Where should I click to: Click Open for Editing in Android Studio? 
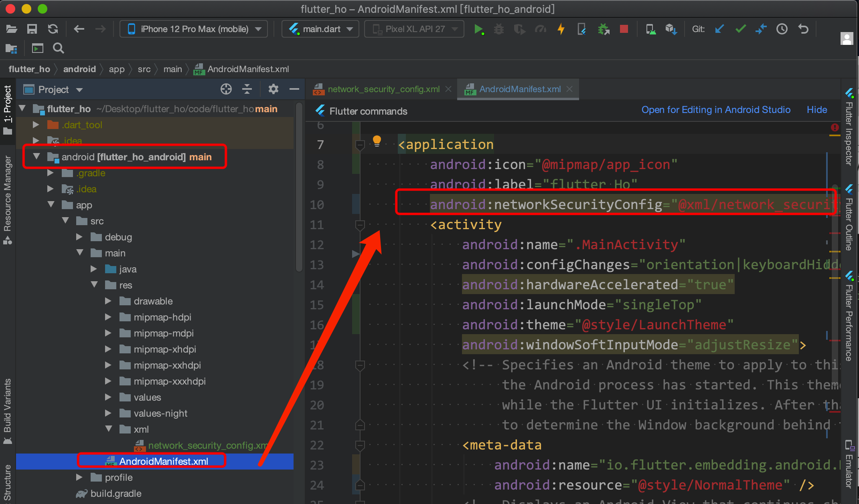tap(716, 110)
